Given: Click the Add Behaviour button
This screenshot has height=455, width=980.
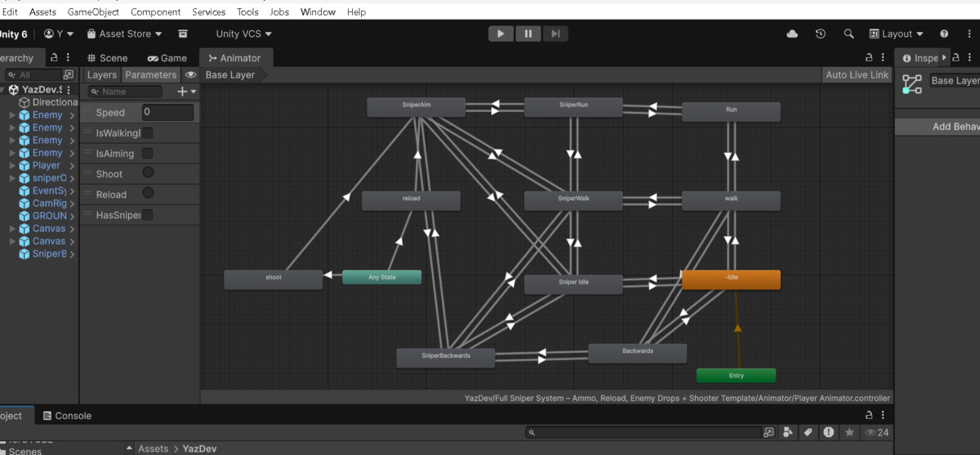Looking at the screenshot, I should [x=938, y=127].
